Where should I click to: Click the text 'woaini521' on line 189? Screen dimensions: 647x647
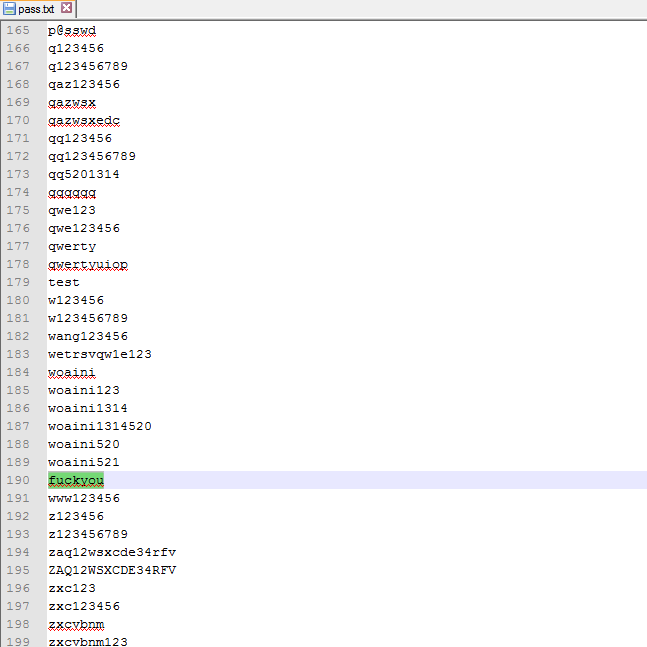coord(84,463)
